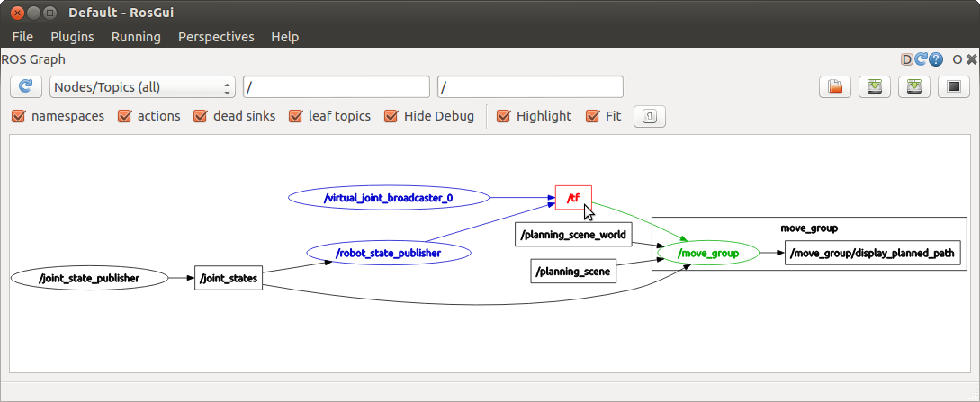Click the fit-in-view icon button beside Fit

[650, 116]
